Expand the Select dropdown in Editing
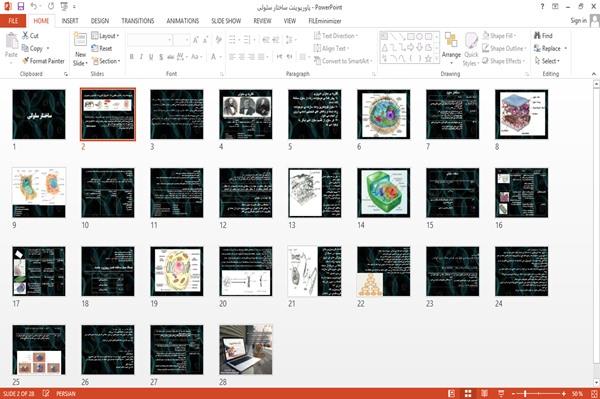Image resolution: width=600 pixels, height=399 pixels. 547,61
